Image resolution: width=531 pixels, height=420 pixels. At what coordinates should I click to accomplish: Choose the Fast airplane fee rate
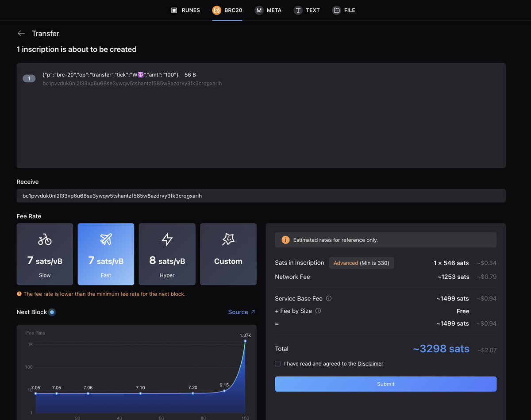pos(106,254)
